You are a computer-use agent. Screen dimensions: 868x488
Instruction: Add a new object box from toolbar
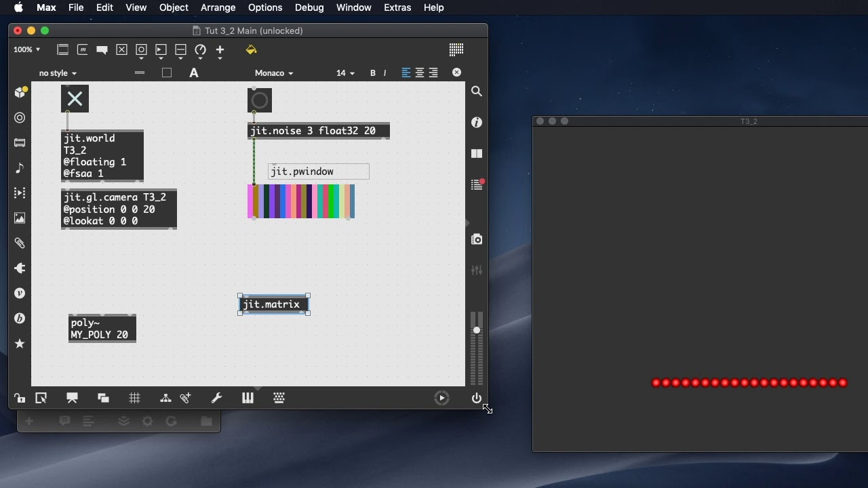point(62,49)
